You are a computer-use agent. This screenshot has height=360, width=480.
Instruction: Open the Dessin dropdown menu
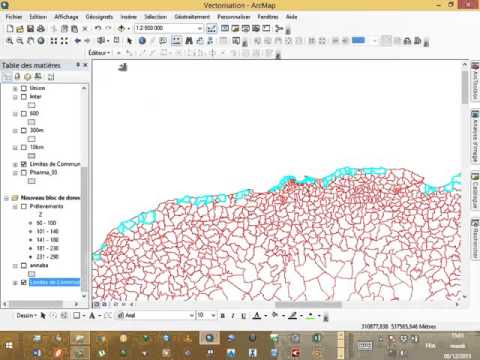(27, 315)
